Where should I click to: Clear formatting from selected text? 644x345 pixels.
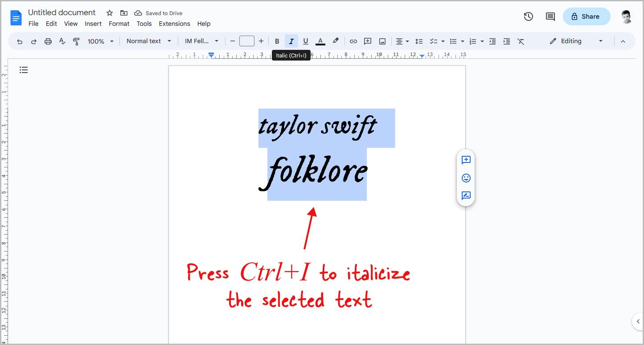pyautogui.click(x=521, y=41)
